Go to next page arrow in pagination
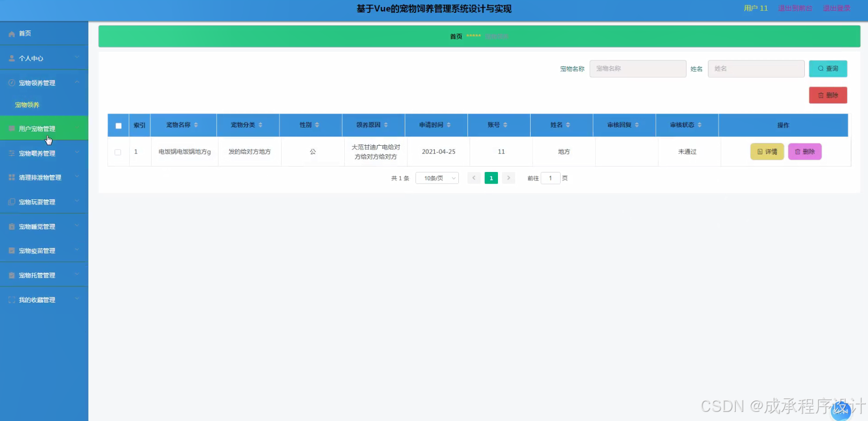 pos(509,178)
